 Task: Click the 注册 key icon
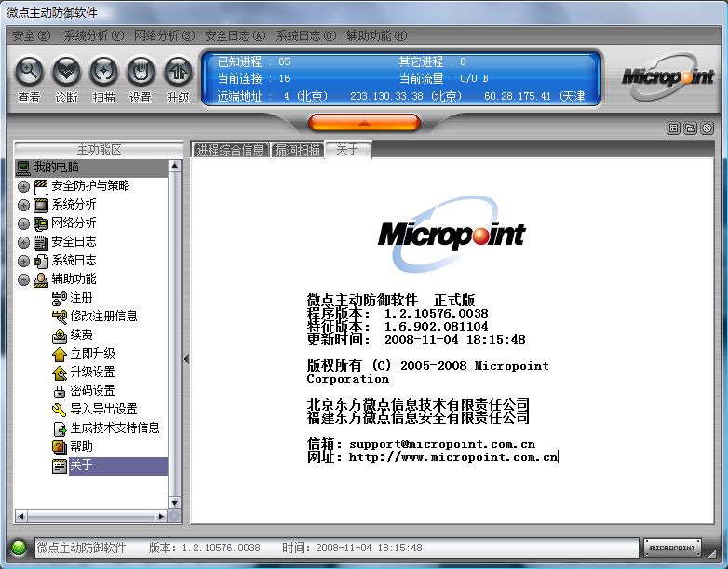[60, 298]
